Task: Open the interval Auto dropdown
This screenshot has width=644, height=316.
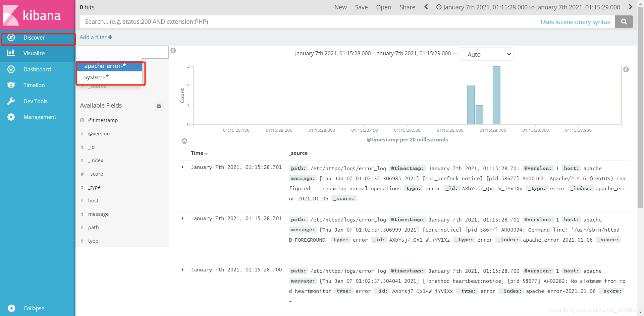Action: (x=486, y=54)
